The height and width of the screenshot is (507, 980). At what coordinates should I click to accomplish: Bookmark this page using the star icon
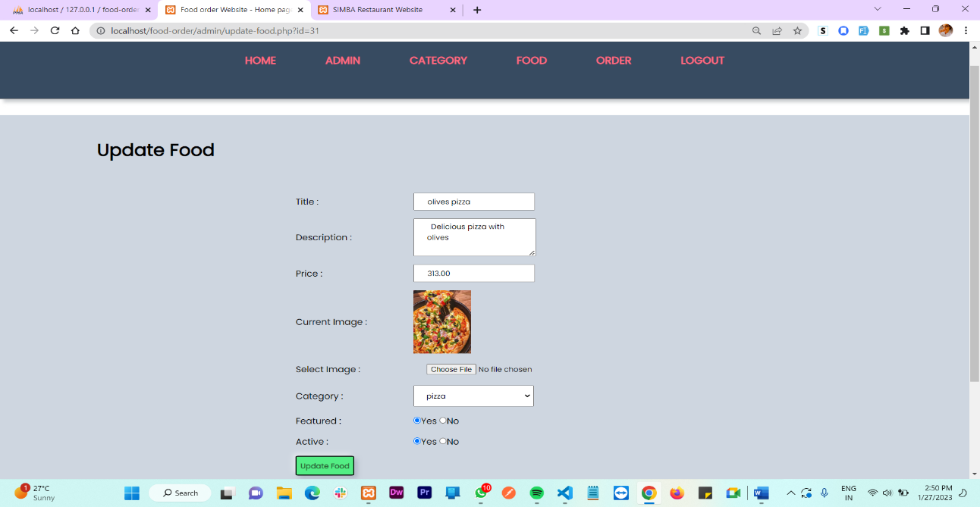pos(797,30)
